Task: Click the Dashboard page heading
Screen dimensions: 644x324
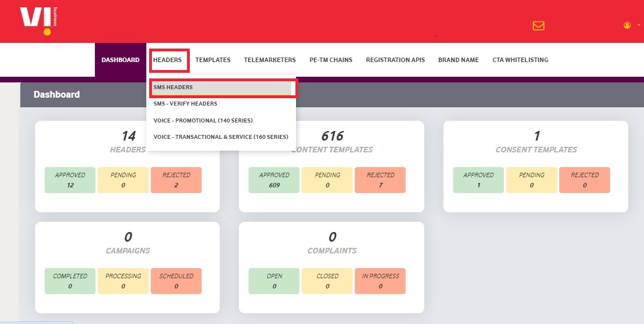Action: coord(56,94)
